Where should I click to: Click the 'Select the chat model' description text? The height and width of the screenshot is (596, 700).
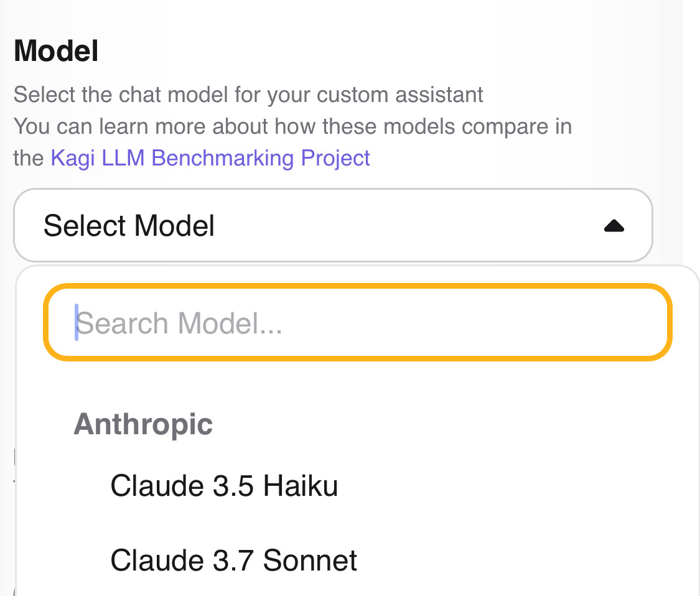[x=248, y=95]
